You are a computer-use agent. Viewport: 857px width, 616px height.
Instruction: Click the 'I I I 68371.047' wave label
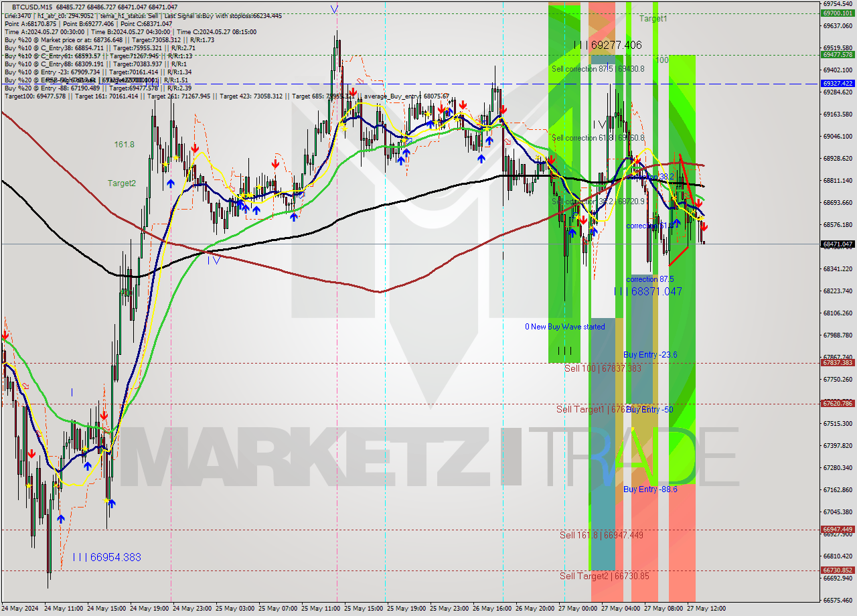647,291
